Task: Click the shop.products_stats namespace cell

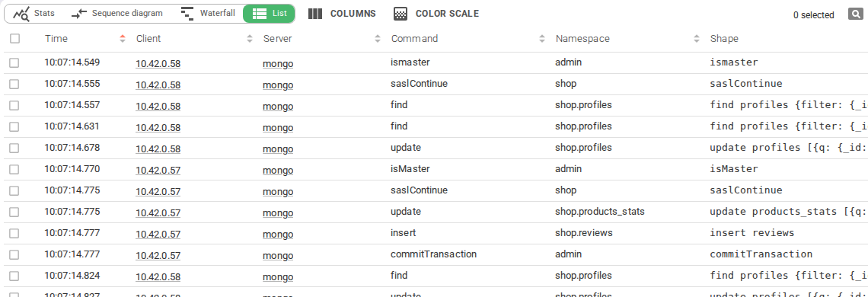Action: [x=599, y=211]
